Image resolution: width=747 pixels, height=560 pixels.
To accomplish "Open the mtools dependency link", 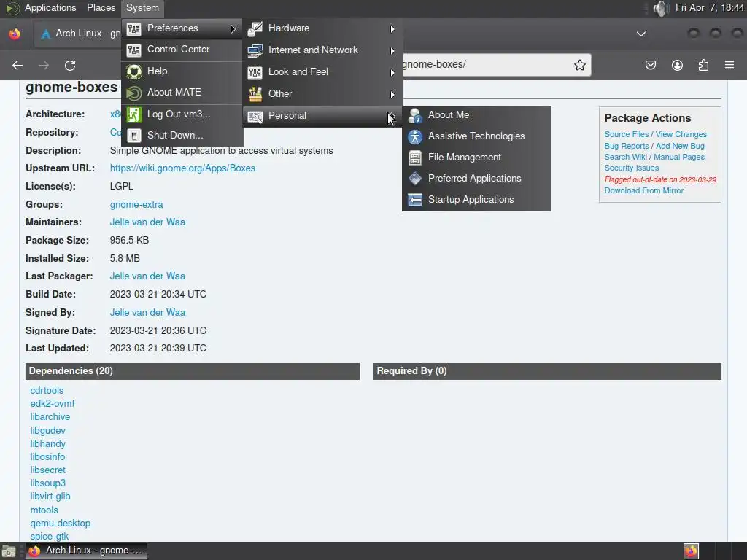I will coord(44,510).
